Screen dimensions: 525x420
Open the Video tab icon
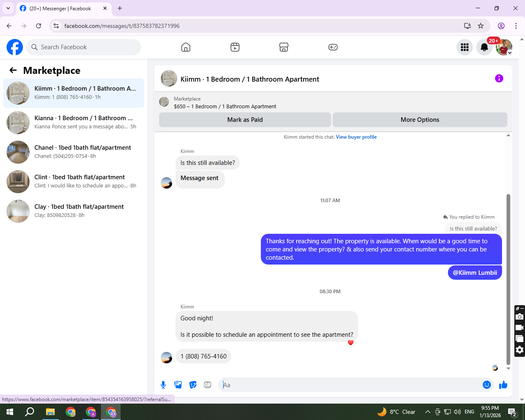[235, 47]
